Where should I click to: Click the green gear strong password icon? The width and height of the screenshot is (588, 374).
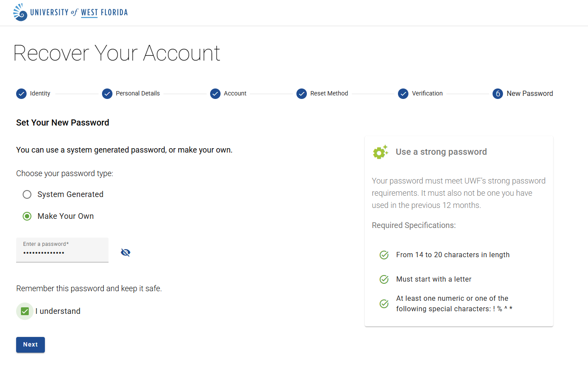point(381,152)
